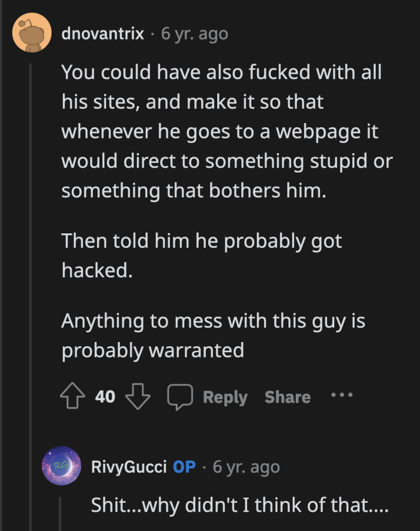Open dnovantrix's profile via username
420x531 pixels.
coord(103,34)
